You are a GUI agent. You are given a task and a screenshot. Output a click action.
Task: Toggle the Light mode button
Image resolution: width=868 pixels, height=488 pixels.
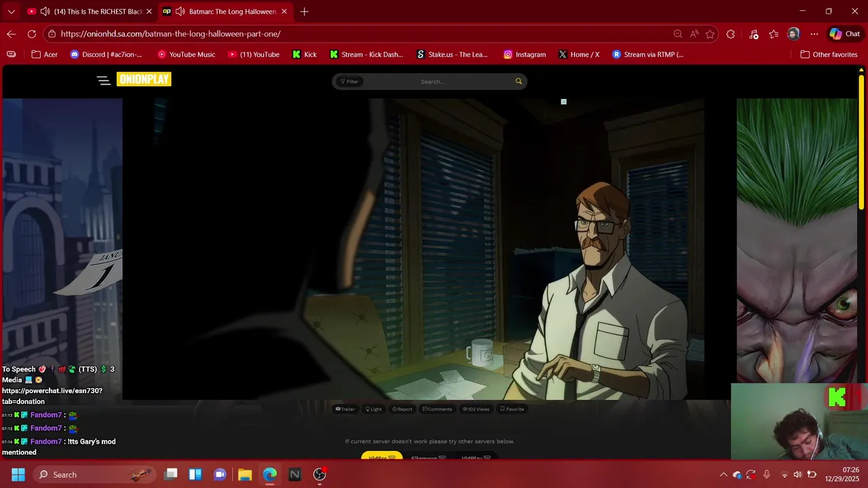(374, 409)
